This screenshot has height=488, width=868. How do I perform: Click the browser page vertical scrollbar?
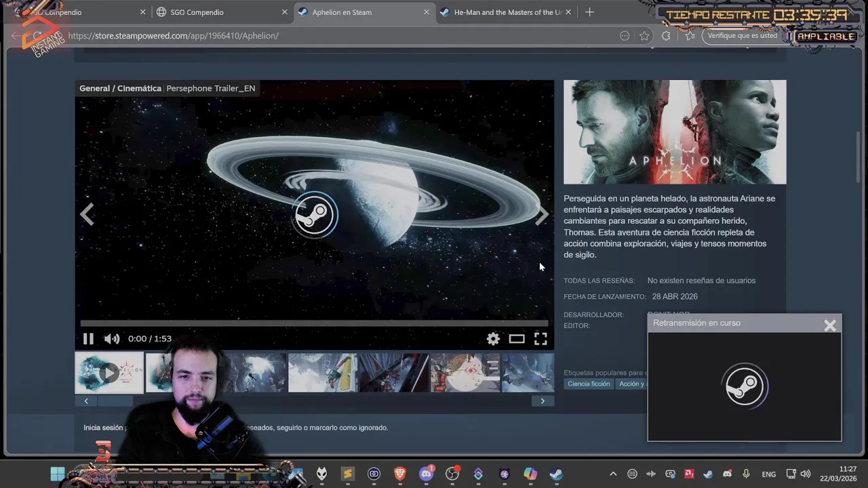859,156
